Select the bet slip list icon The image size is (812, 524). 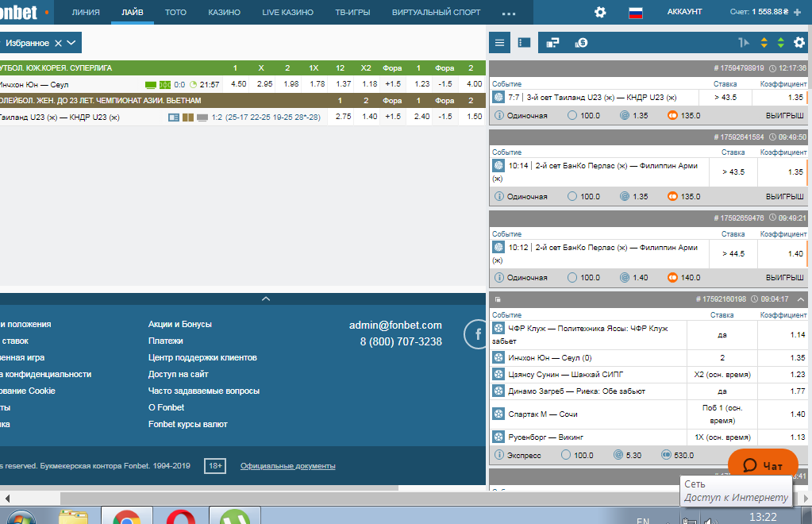524,42
